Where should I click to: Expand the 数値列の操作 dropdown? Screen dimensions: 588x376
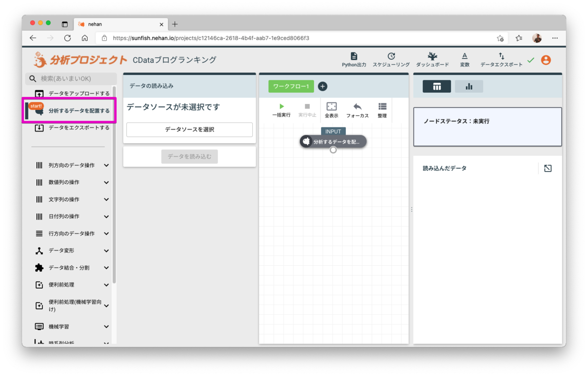click(106, 182)
